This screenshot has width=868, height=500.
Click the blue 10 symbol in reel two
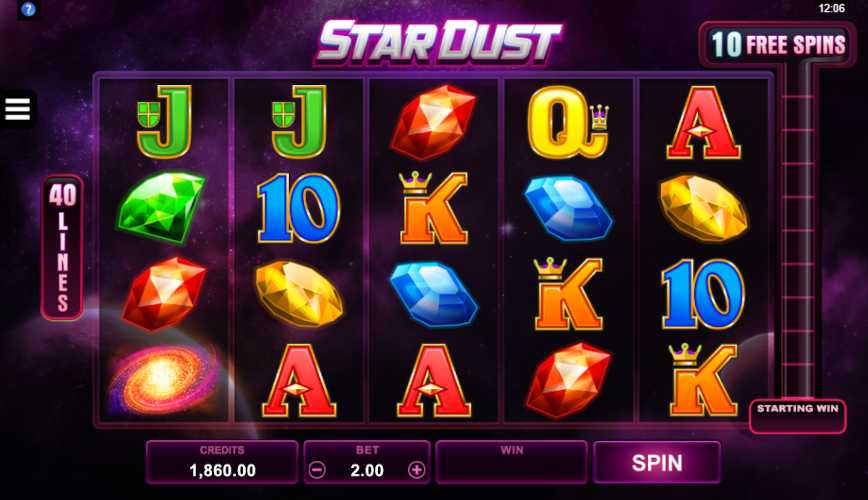coord(298,208)
